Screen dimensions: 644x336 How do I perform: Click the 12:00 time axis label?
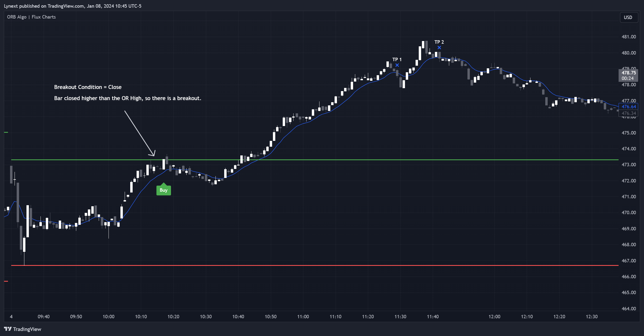pyautogui.click(x=494, y=317)
